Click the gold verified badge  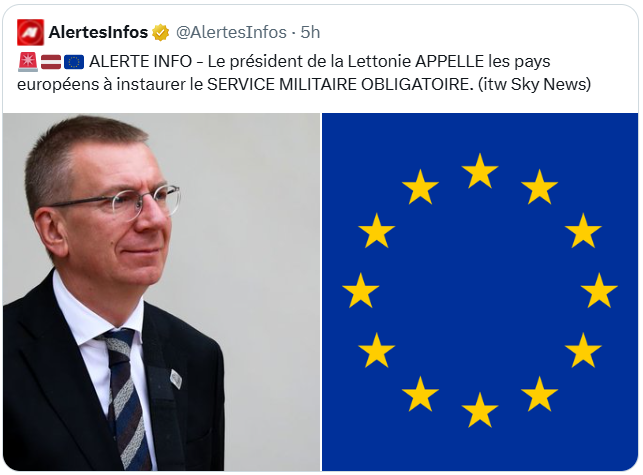click(161, 32)
